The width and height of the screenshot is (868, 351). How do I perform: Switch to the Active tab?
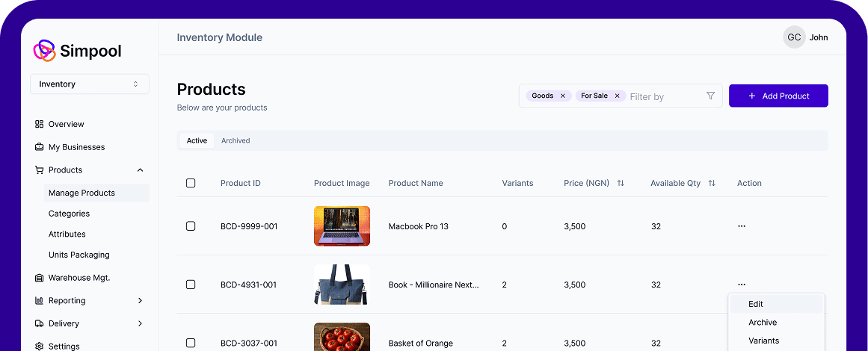[197, 140]
